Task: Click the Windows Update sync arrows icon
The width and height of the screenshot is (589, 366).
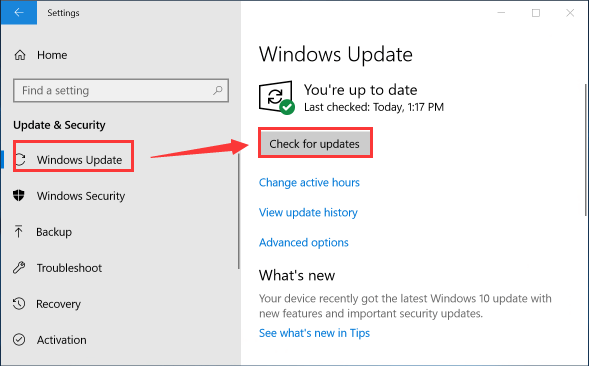Action: point(20,160)
